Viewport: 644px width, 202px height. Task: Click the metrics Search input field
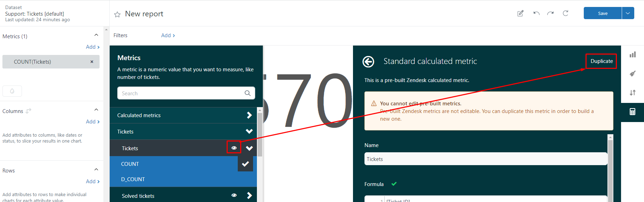[x=181, y=93]
